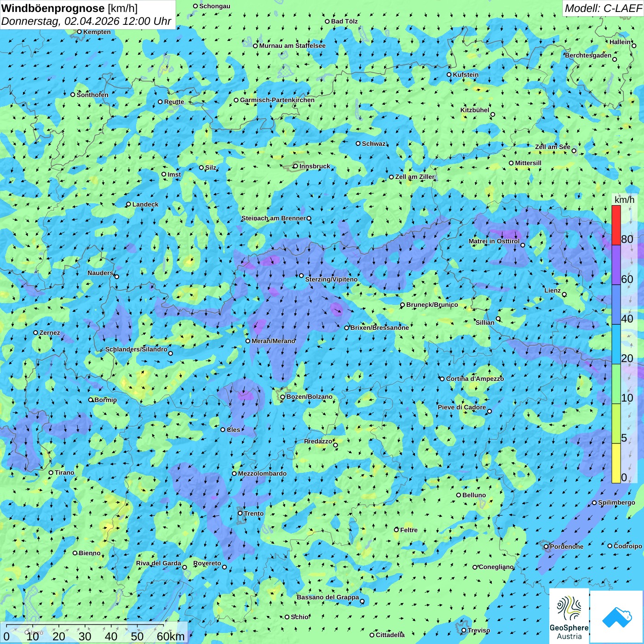Select the Landeck location marker
This screenshot has height=644, width=644.
click(129, 204)
